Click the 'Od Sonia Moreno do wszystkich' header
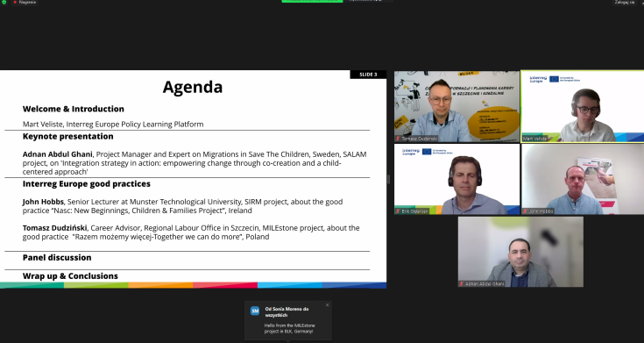Screen dimensions: 644x343 (x=287, y=311)
